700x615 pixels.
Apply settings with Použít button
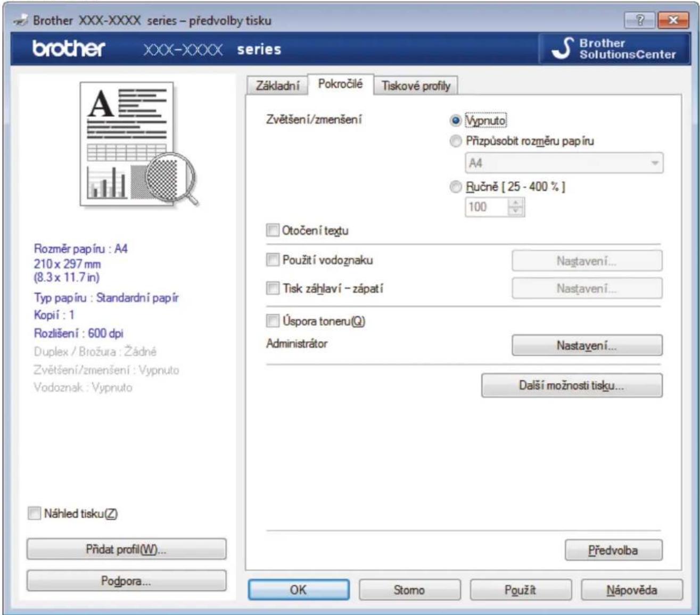(x=520, y=590)
